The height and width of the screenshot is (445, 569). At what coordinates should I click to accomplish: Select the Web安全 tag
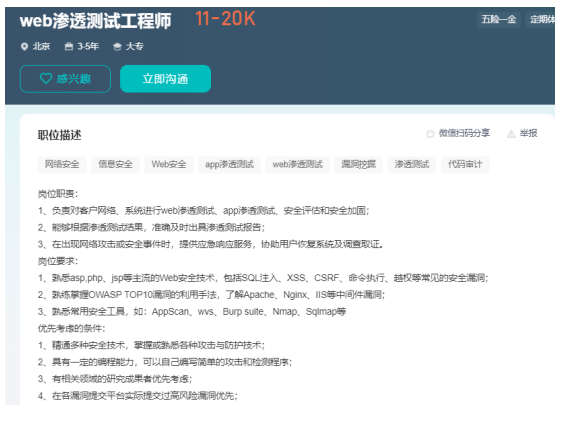[169, 164]
